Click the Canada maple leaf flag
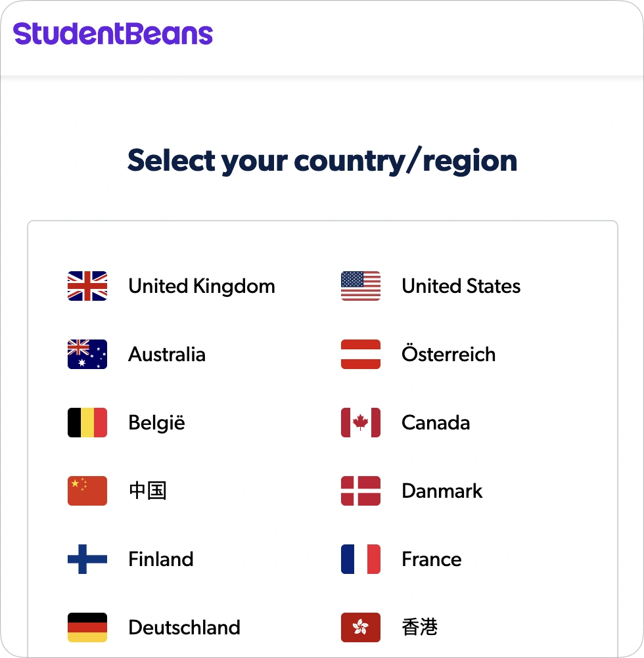644x658 pixels. tap(361, 423)
